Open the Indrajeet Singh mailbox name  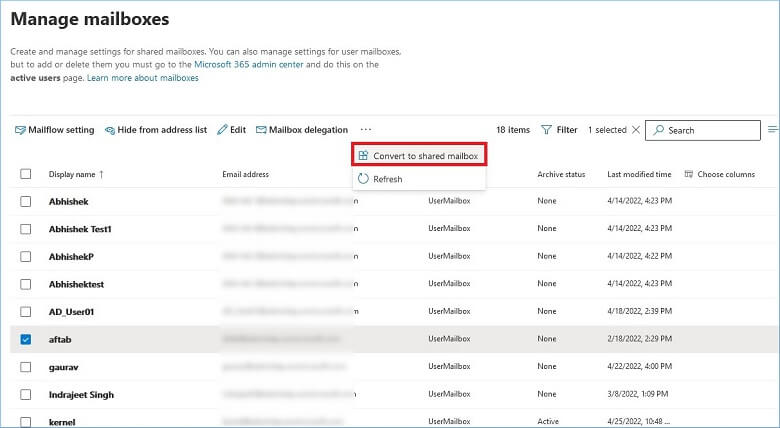(81, 395)
